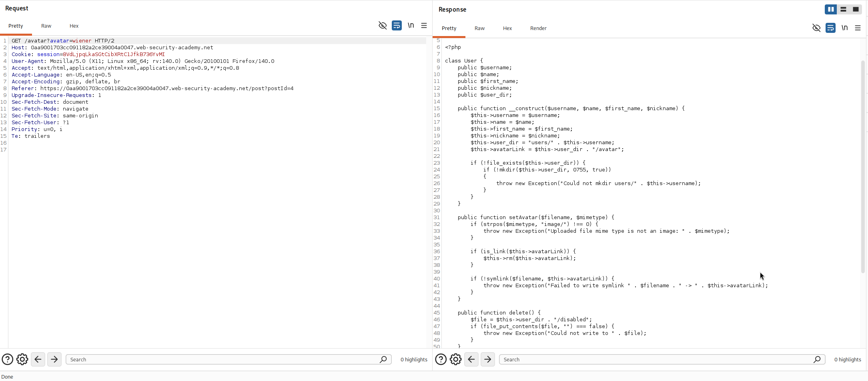
Task: Click magnifier icon in Response search box
Action: [817, 359]
